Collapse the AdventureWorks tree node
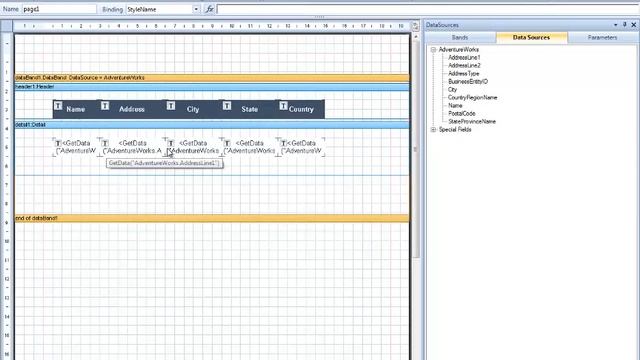640x360 pixels. (433, 49)
